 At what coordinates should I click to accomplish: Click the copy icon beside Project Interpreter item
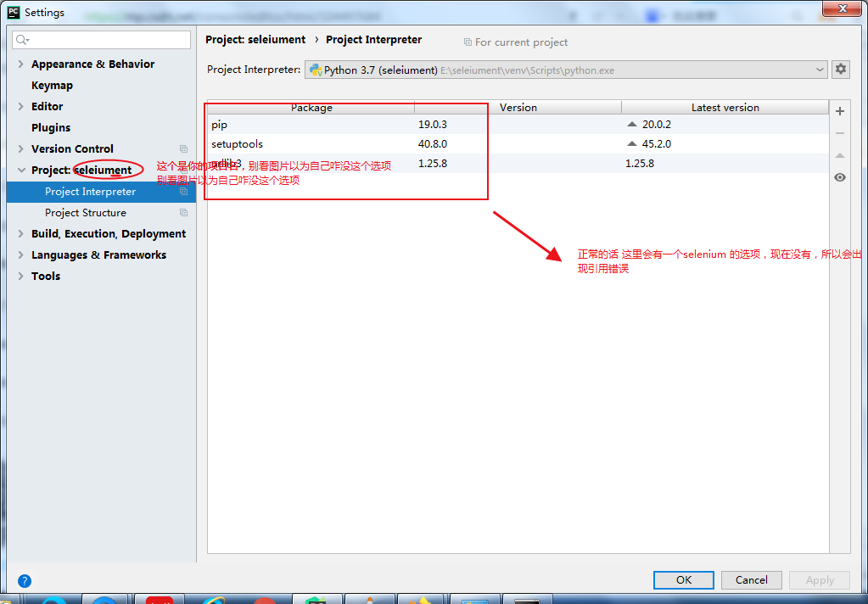coord(184,192)
